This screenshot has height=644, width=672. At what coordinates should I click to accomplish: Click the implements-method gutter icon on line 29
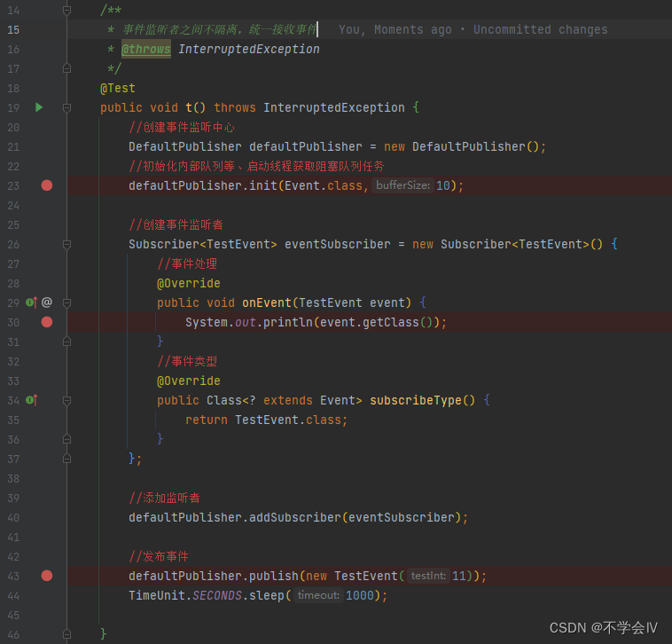[x=32, y=302]
